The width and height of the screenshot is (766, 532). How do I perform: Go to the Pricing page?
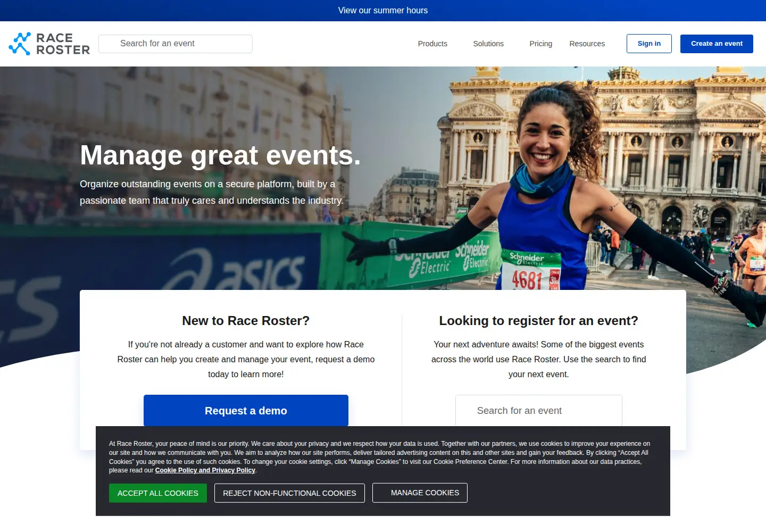click(540, 44)
